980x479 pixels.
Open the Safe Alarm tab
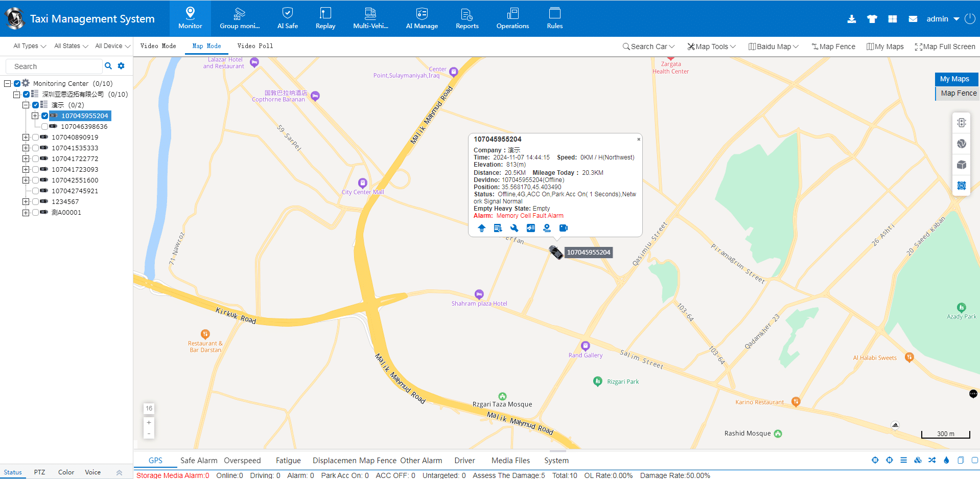point(198,461)
